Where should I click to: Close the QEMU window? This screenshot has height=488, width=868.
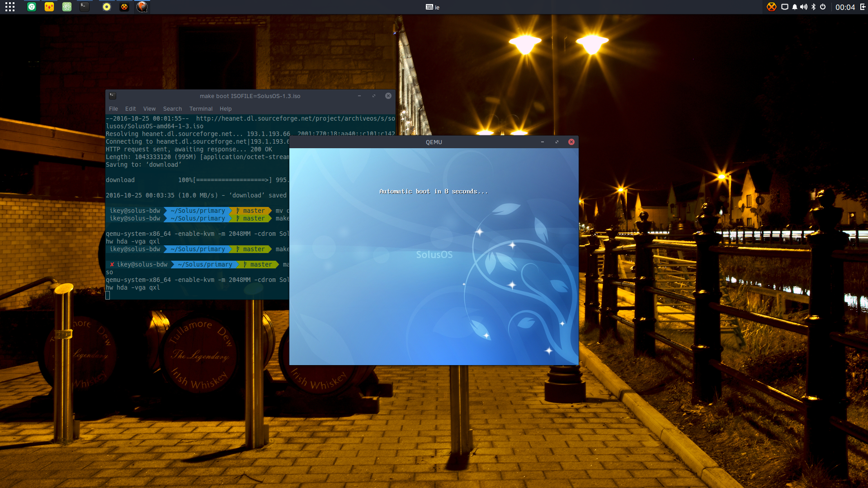(x=571, y=142)
